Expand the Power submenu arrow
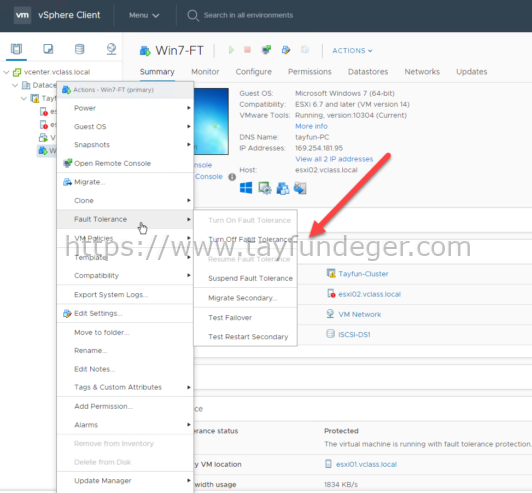Viewport: 532px width, 493px height. (189, 108)
